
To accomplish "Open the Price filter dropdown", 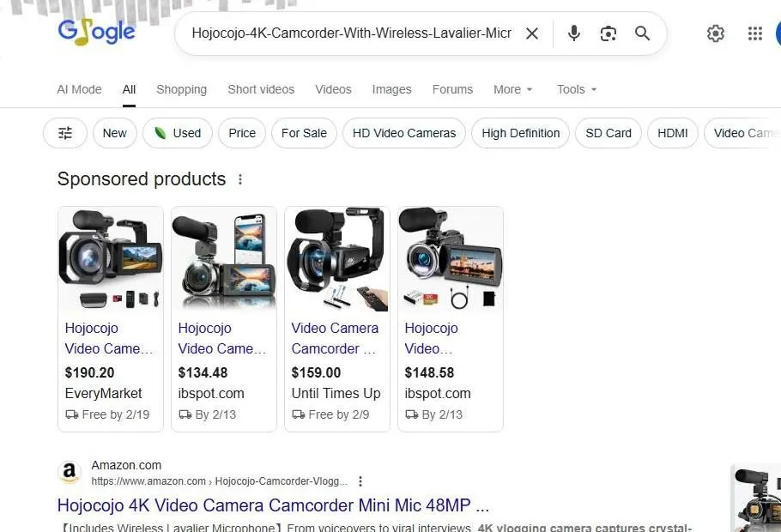I will [241, 133].
